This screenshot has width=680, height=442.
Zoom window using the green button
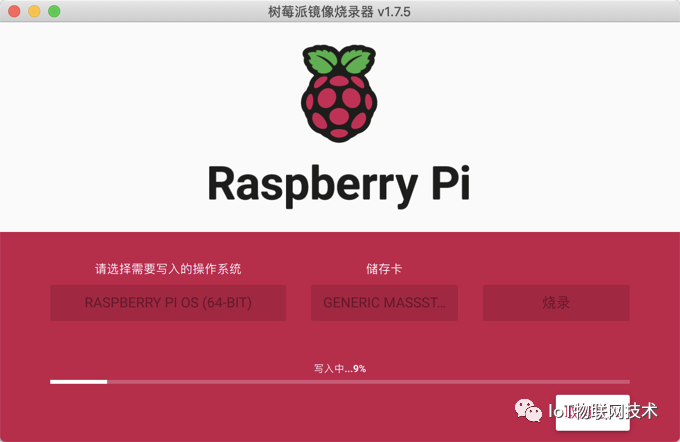point(54,11)
